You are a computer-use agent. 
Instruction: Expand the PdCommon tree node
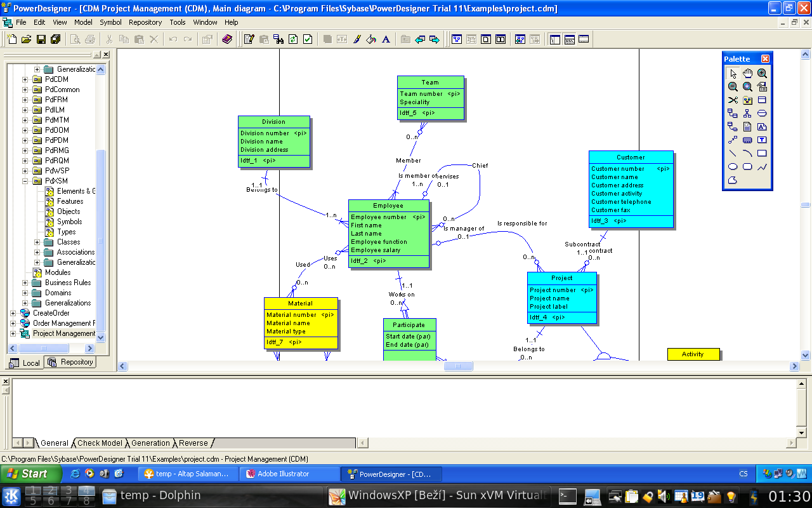tap(25, 90)
